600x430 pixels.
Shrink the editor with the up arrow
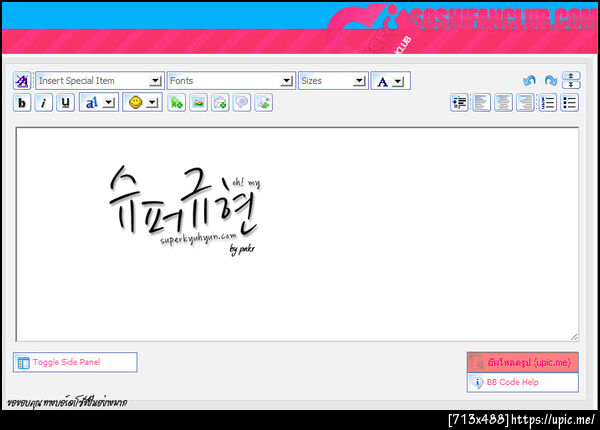(571, 76)
